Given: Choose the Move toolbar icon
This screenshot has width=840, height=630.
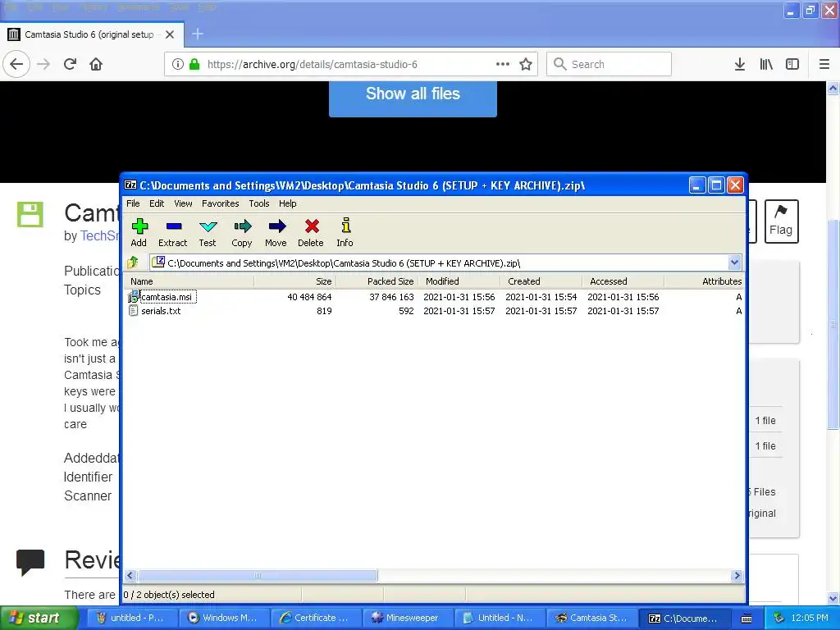Looking at the screenshot, I should (276, 232).
